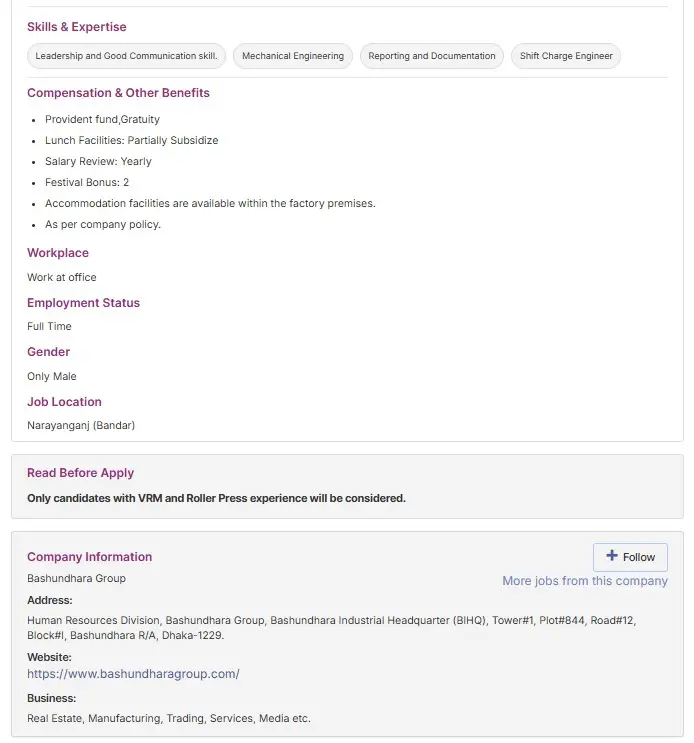Click the Skills & Expertise heading

coord(77,27)
